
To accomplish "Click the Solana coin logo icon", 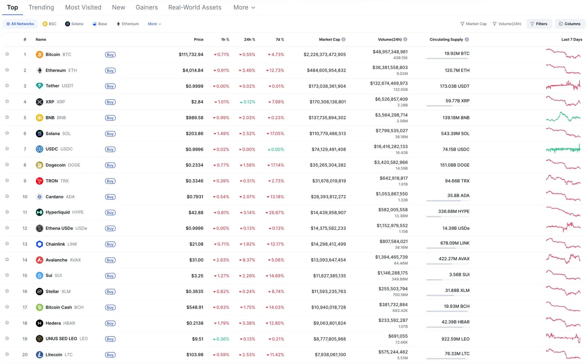I will click(x=39, y=133).
